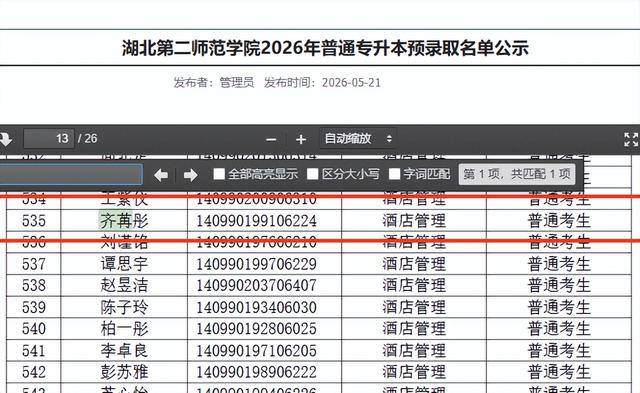
Task: Click the next page down arrow icon
Action: click(5, 139)
